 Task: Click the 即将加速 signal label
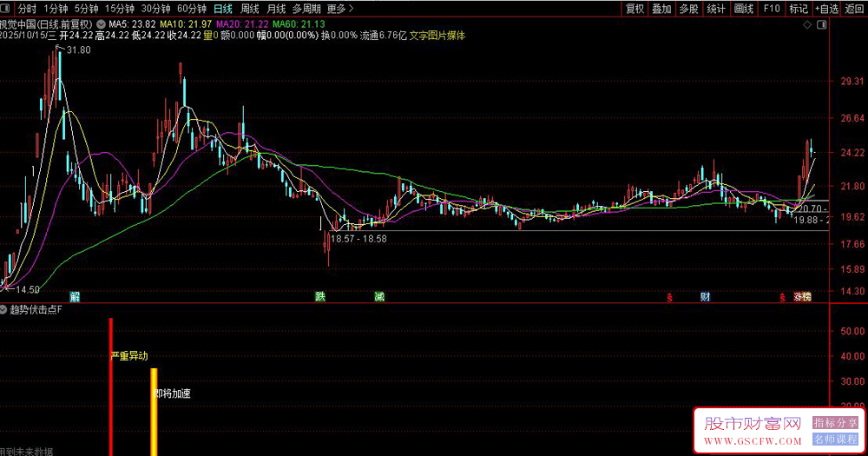pos(172,394)
